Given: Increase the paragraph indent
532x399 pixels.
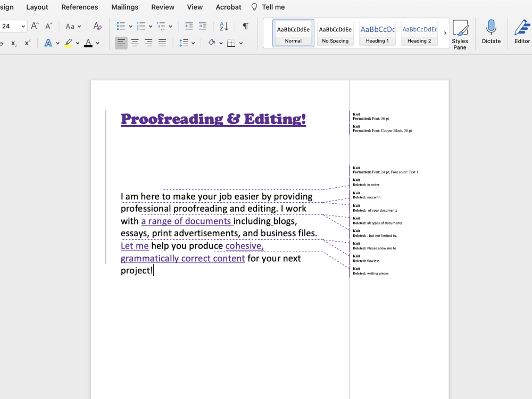Looking at the screenshot, I should (x=203, y=26).
